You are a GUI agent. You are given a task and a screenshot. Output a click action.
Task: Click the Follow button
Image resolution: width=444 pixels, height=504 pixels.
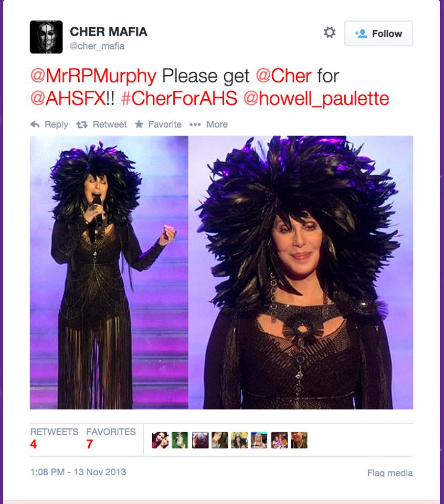point(378,34)
